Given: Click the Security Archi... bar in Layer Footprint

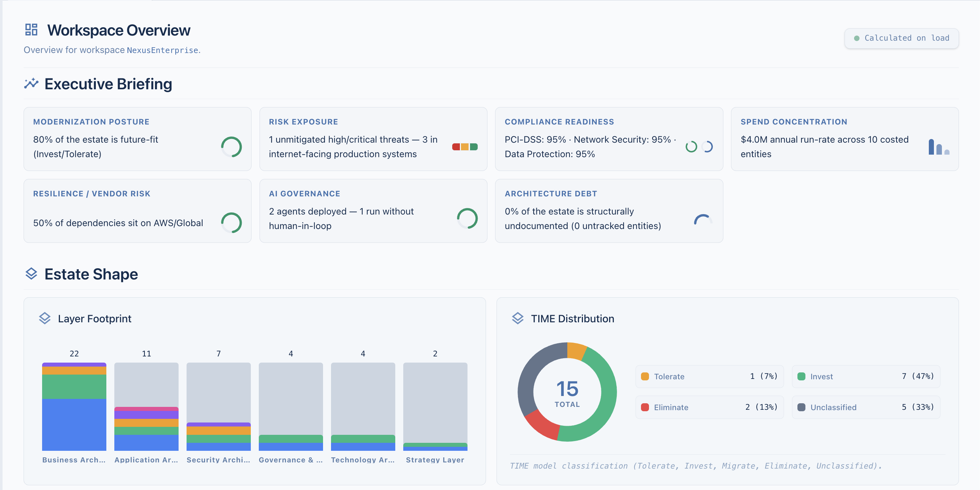Looking at the screenshot, I should pyautogui.click(x=219, y=407).
